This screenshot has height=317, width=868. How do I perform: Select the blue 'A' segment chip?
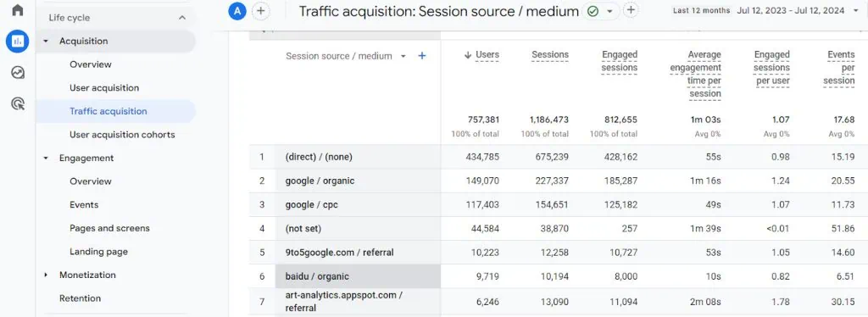[x=237, y=11]
